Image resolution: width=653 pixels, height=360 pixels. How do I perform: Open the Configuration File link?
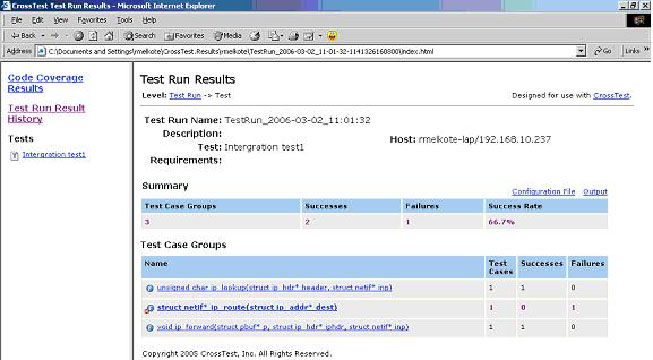543,192
